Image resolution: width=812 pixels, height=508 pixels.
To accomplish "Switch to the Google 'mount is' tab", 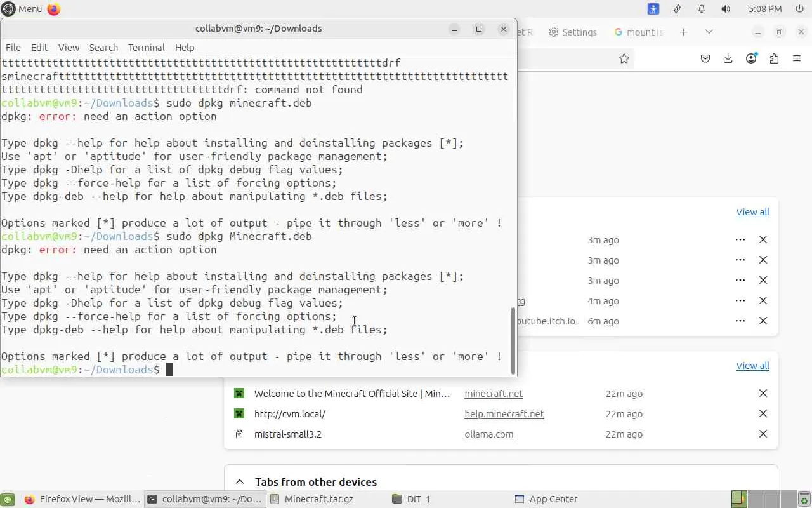I will [x=638, y=32].
